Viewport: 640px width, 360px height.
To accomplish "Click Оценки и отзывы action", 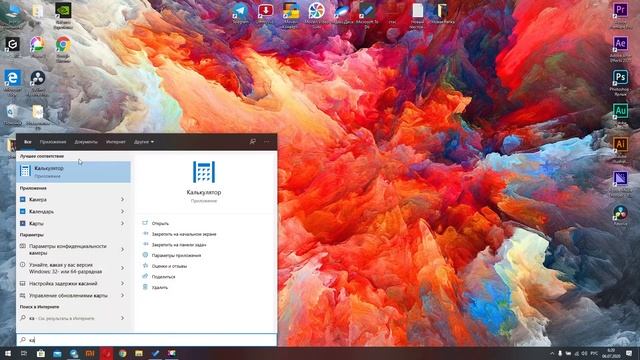I will pos(169,266).
